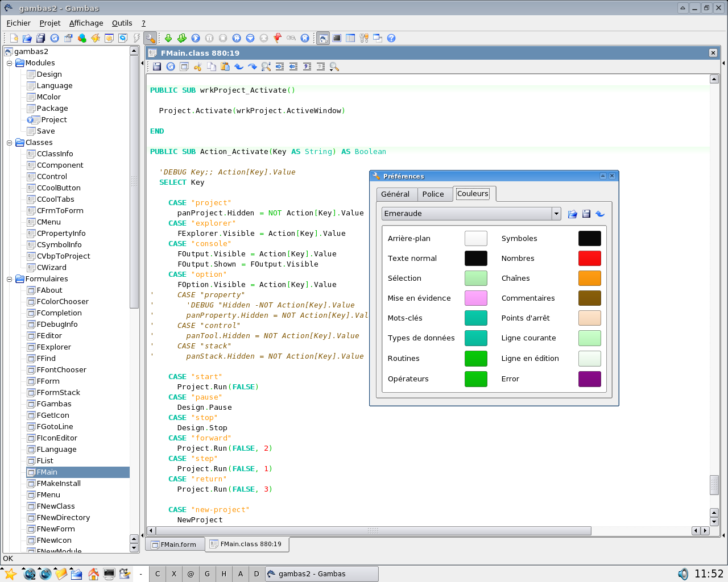Collapse the Modules tree node

(x=10, y=63)
